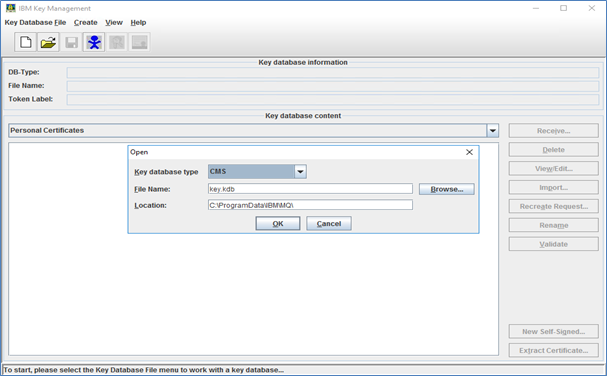Click the save floppy disk toolbar icon
The width and height of the screenshot is (607, 376).
click(71, 42)
